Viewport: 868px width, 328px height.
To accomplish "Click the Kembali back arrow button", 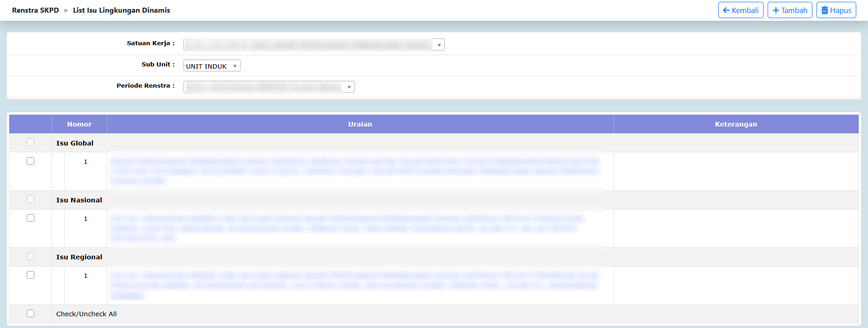I will pos(741,10).
